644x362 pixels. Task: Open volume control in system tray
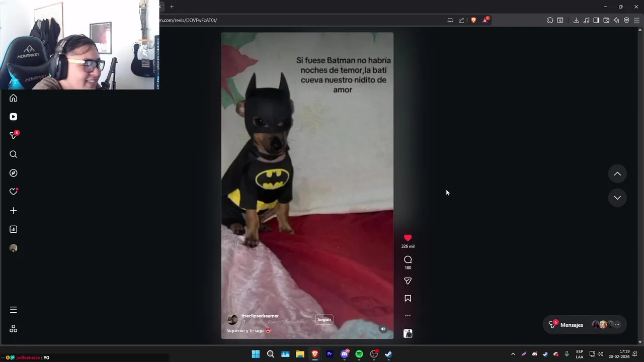[600, 354]
